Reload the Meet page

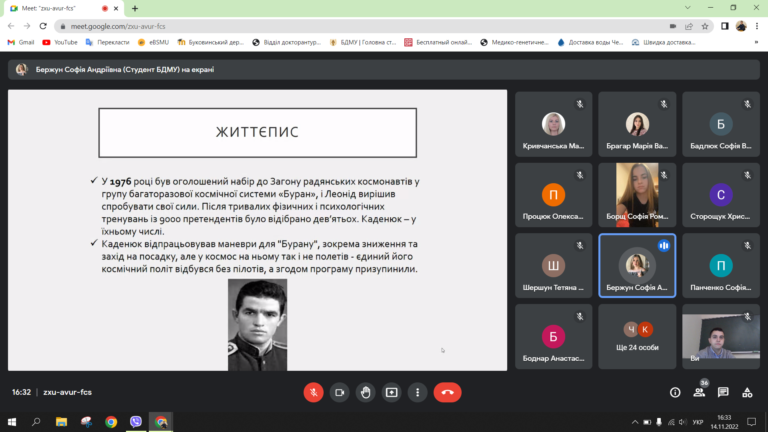coord(41,25)
